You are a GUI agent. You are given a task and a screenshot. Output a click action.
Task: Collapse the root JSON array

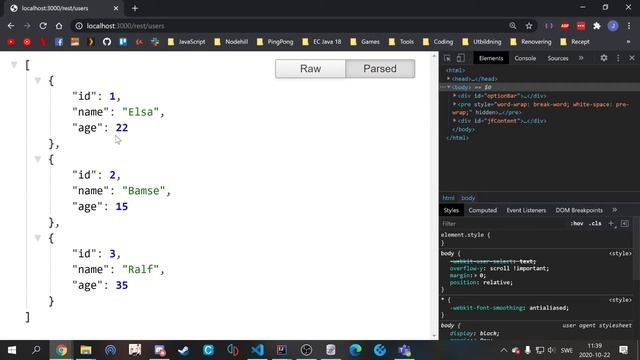(x=14, y=64)
